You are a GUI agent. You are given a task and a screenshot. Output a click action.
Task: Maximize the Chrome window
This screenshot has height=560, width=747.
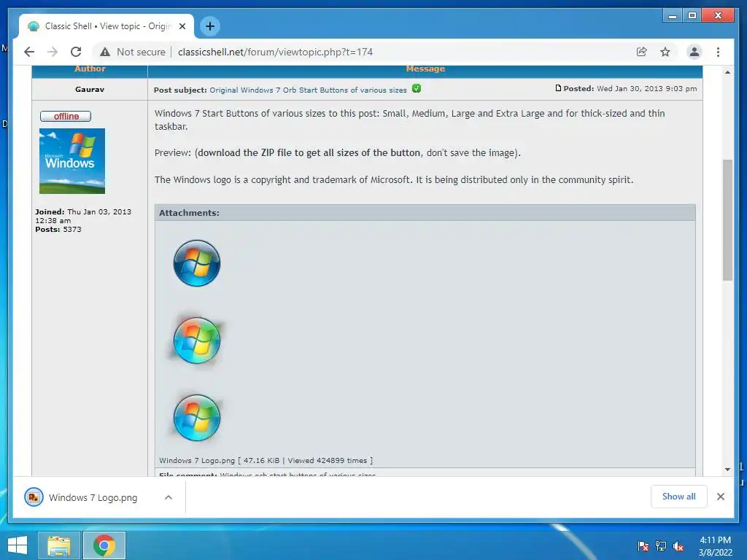pyautogui.click(x=692, y=16)
